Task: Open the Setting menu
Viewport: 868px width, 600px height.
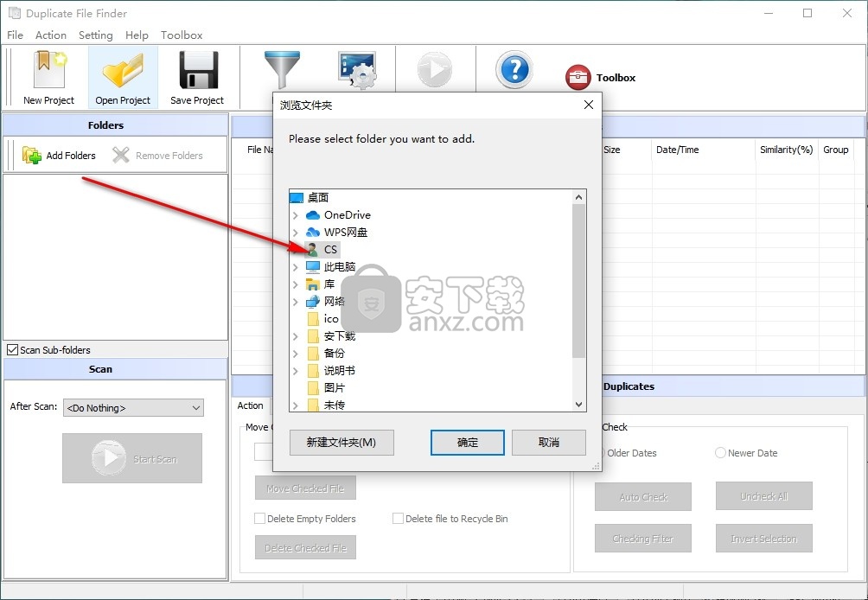Action: (x=95, y=35)
